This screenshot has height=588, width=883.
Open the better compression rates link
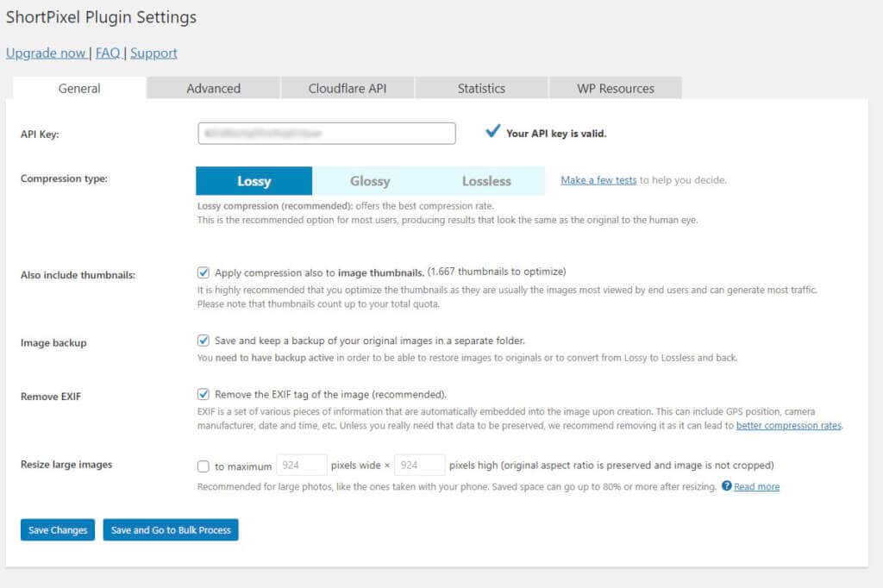coord(789,425)
